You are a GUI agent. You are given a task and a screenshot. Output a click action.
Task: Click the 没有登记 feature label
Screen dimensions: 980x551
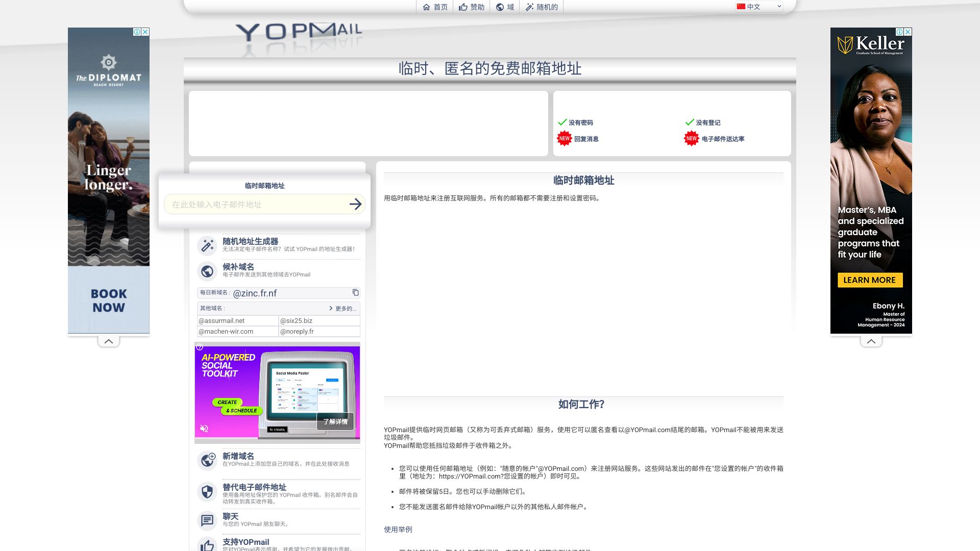pos(708,122)
